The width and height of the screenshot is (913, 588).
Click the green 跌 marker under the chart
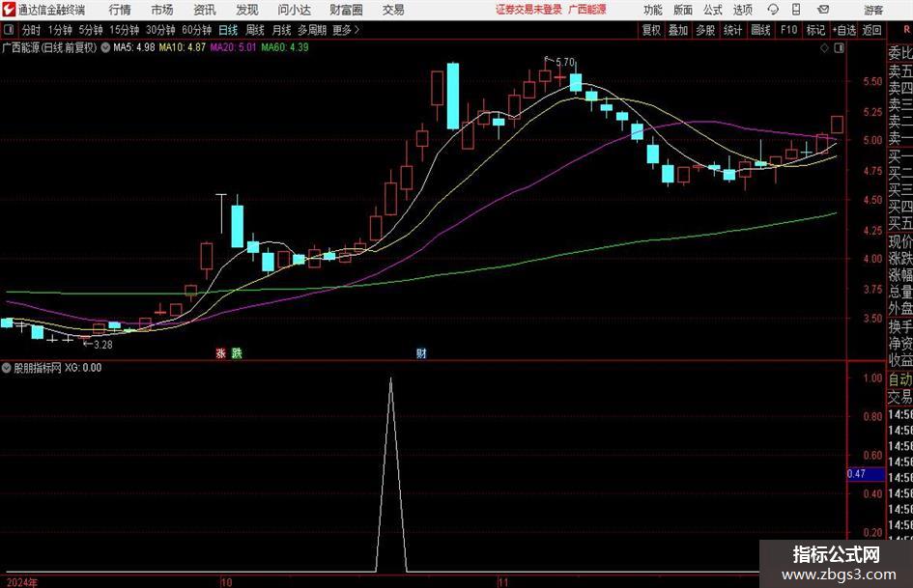pyautogui.click(x=237, y=352)
